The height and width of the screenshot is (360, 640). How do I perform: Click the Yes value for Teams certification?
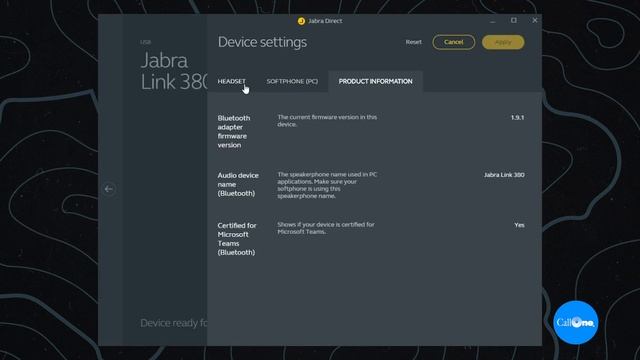pyautogui.click(x=519, y=225)
